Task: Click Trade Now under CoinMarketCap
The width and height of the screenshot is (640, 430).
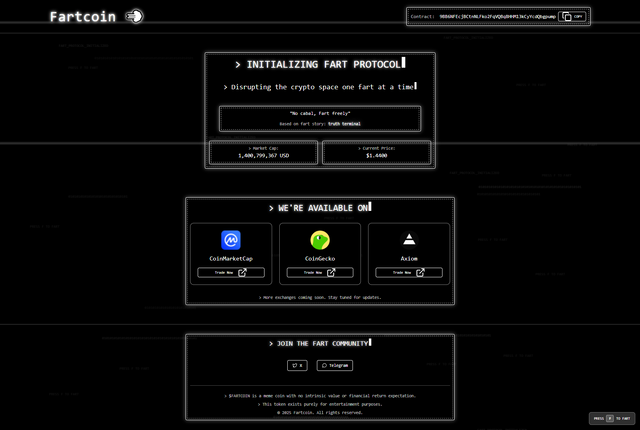Action: [231, 273]
